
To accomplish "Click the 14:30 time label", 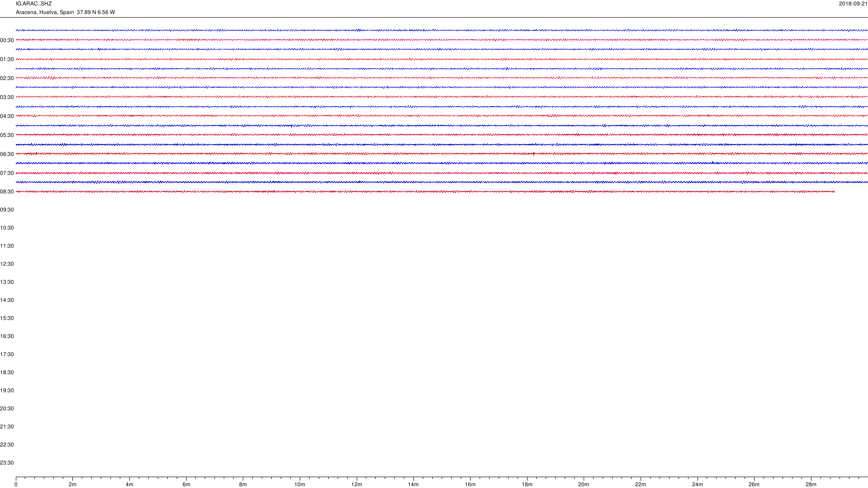I will pos(7,300).
